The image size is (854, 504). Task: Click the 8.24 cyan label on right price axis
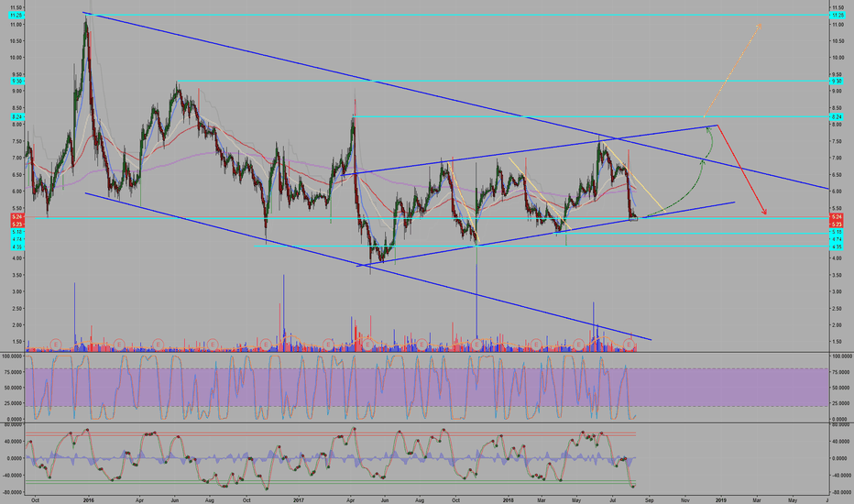[836, 116]
